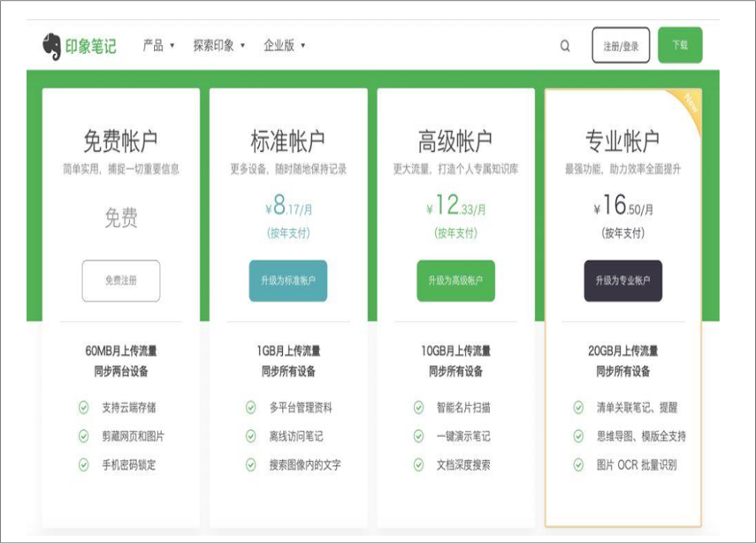The height and width of the screenshot is (544, 756).
Task: Click 思维导图、模版全支持 feature text
Action: click(641, 436)
